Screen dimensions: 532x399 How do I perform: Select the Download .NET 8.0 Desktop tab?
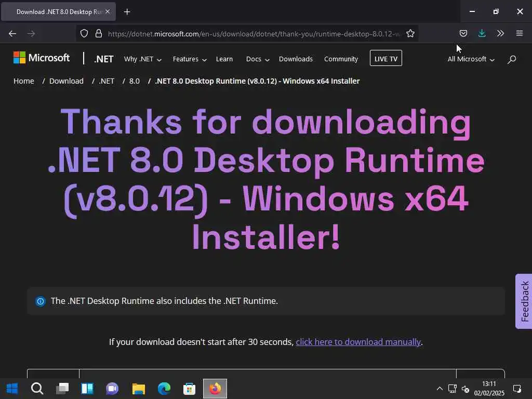tap(58, 12)
